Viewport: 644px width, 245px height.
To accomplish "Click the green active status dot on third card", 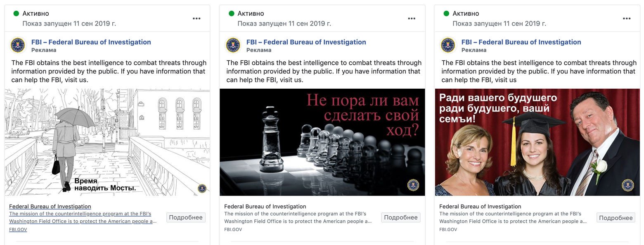I will click(x=446, y=14).
